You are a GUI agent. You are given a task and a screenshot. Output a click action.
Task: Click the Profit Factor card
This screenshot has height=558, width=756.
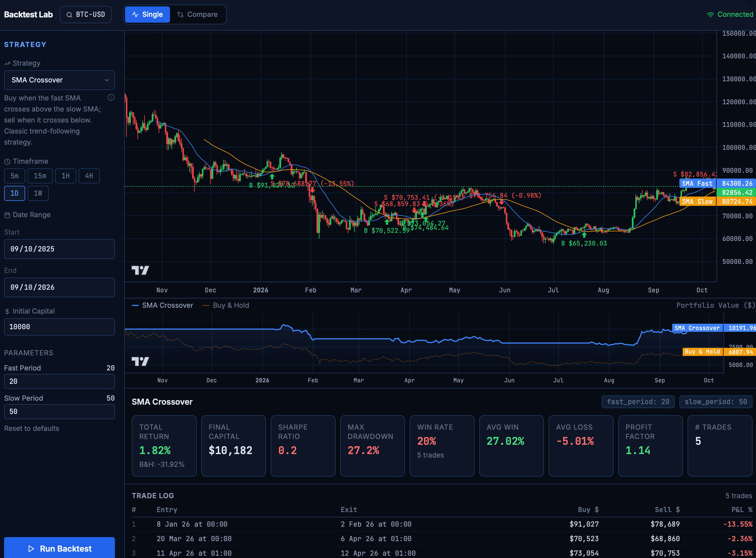pos(650,446)
